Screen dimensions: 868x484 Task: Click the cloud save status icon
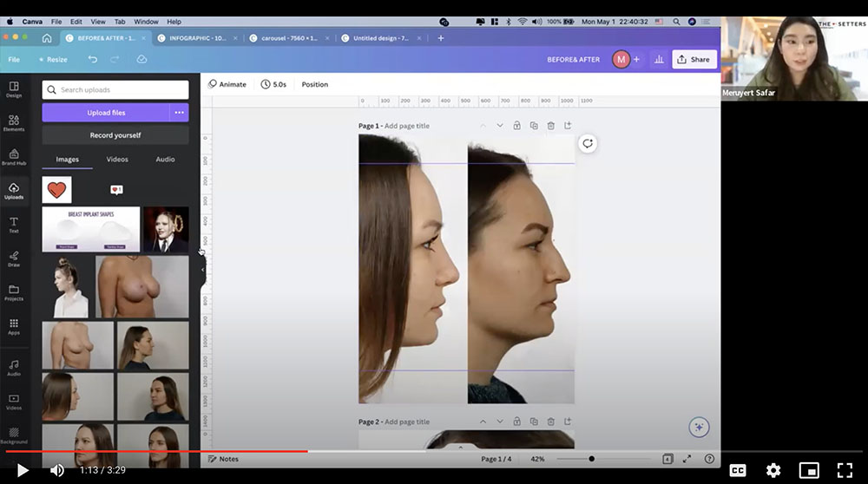click(x=141, y=59)
